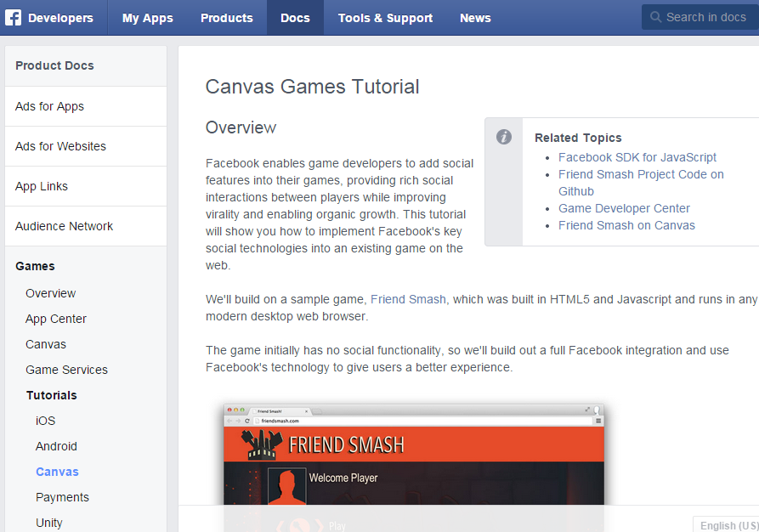This screenshot has width=759, height=532.
Task: Select the Games section in sidebar
Action: (x=35, y=266)
